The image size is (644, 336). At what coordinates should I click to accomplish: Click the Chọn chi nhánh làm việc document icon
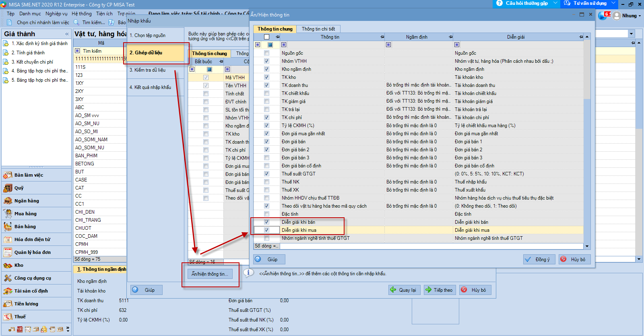[9, 23]
